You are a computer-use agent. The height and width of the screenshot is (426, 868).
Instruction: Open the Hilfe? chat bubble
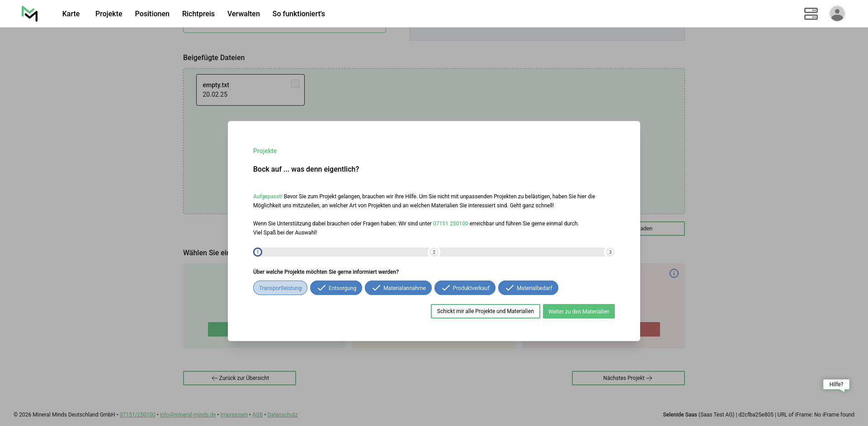tap(836, 384)
